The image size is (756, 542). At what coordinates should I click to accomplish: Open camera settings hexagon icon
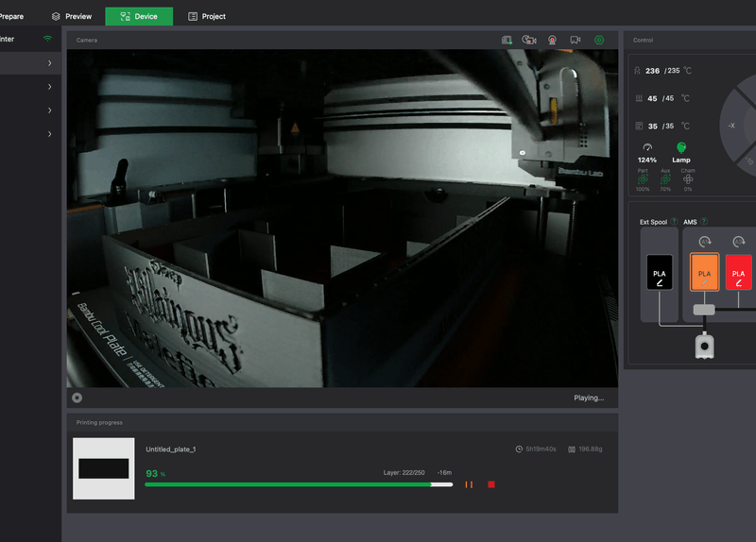tap(599, 40)
